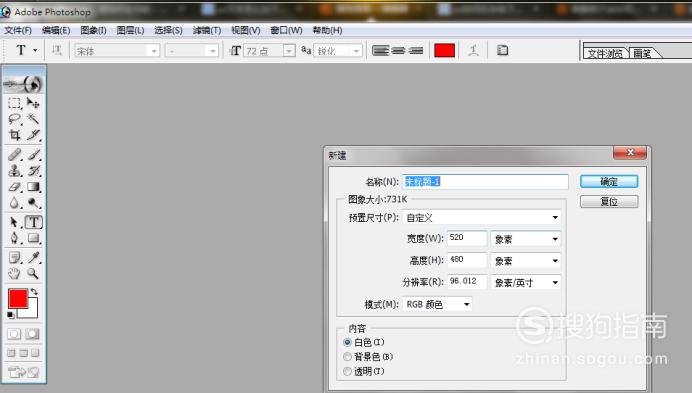
Task: Open the 图象(I) menu
Action: [93, 30]
